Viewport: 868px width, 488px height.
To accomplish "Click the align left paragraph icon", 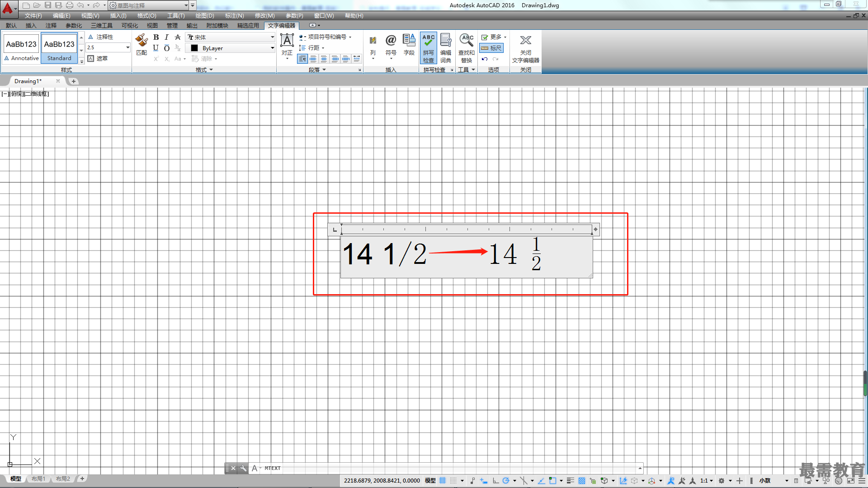I will [x=313, y=59].
